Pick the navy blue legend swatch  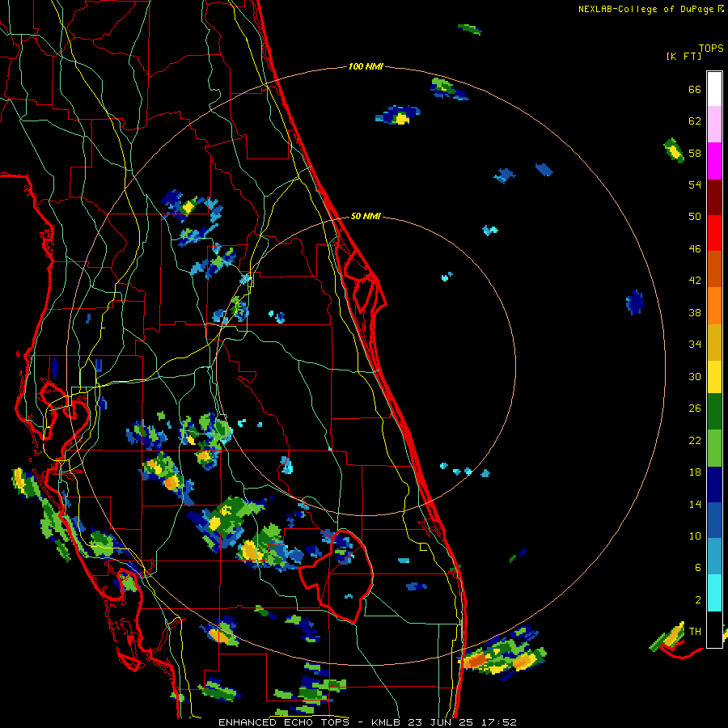coord(714,485)
